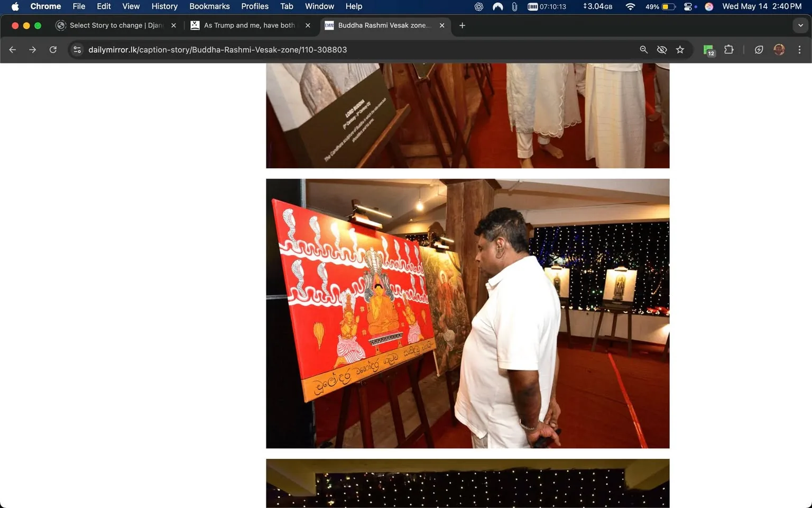
Task: Bookmark the page with the star icon
Action: click(680, 49)
